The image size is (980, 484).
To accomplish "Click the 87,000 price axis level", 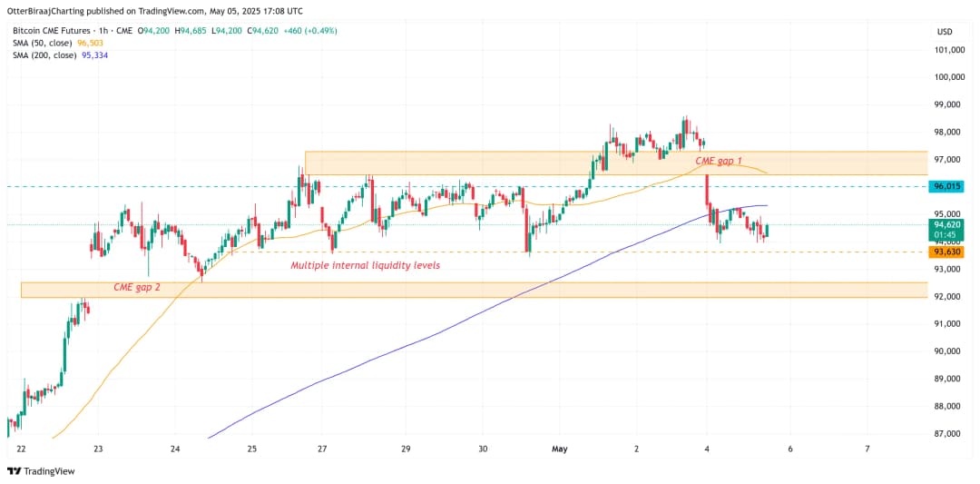I will tap(948, 433).
